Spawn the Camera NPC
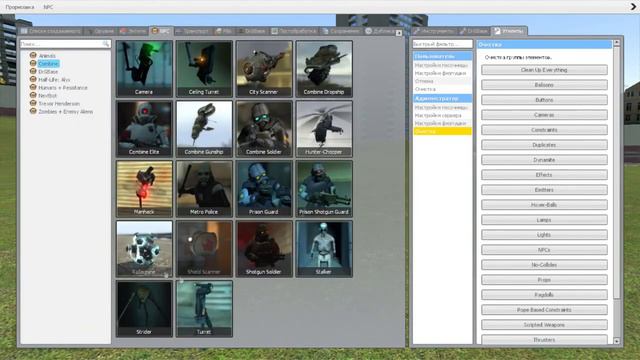This screenshot has width=640, height=360. (x=144, y=69)
